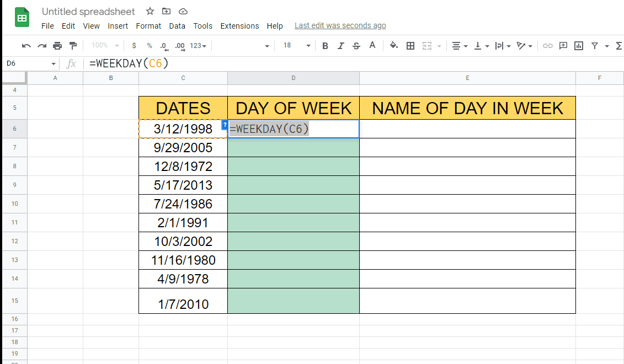The image size is (624, 364).
Task: Toggle strikethrough formatting
Action: coord(356,46)
